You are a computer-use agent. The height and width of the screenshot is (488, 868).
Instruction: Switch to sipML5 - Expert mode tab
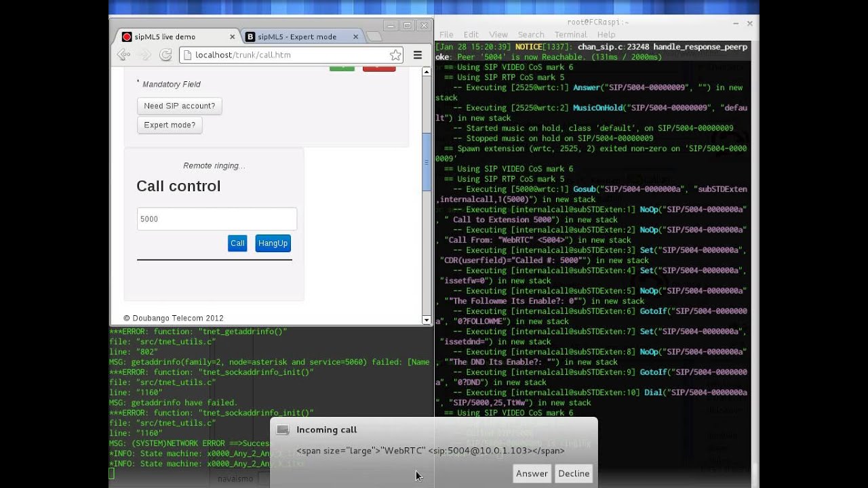302,37
